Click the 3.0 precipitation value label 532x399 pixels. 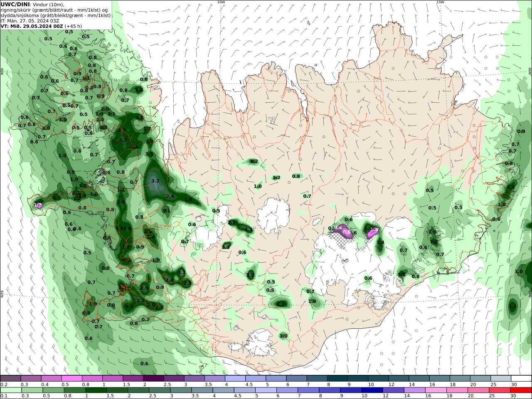click(250, 275)
